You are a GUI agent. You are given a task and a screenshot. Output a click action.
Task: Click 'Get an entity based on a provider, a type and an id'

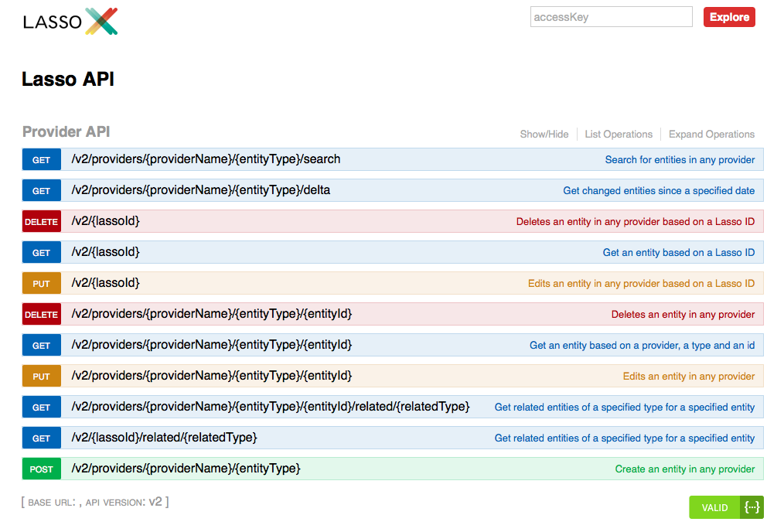click(x=642, y=346)
